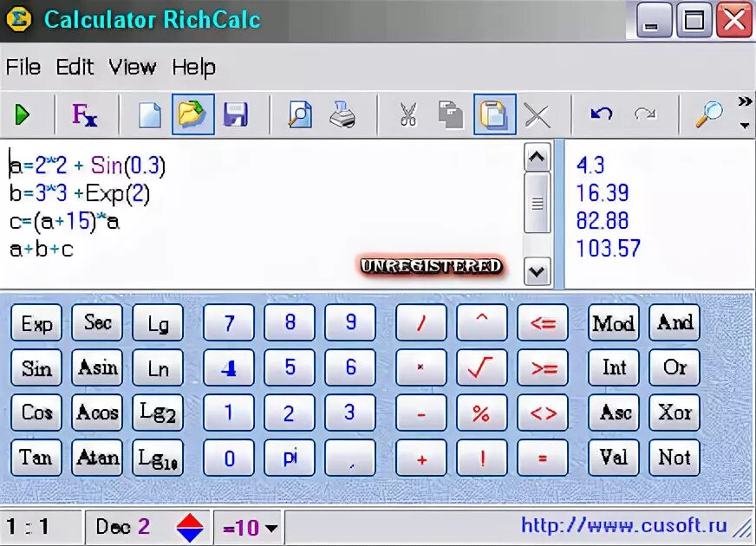Click the Not logic button
Screen dimensions: 756x546
point(675,458)
